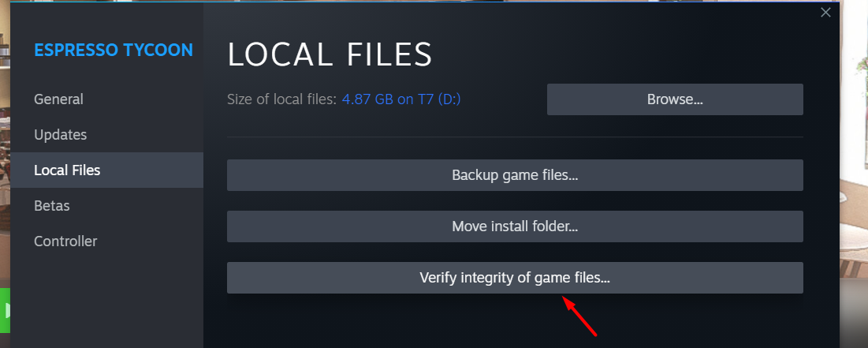The image size is (868, 348).
Task: Click the ESPRESSO TYCOON game title
Action: click(114, 50)
